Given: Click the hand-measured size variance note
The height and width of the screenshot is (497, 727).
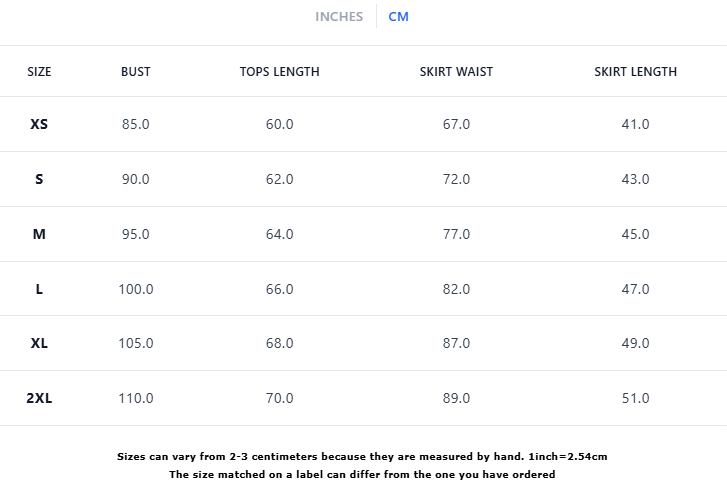Looking at the screenshot, I should click(362, 457).
